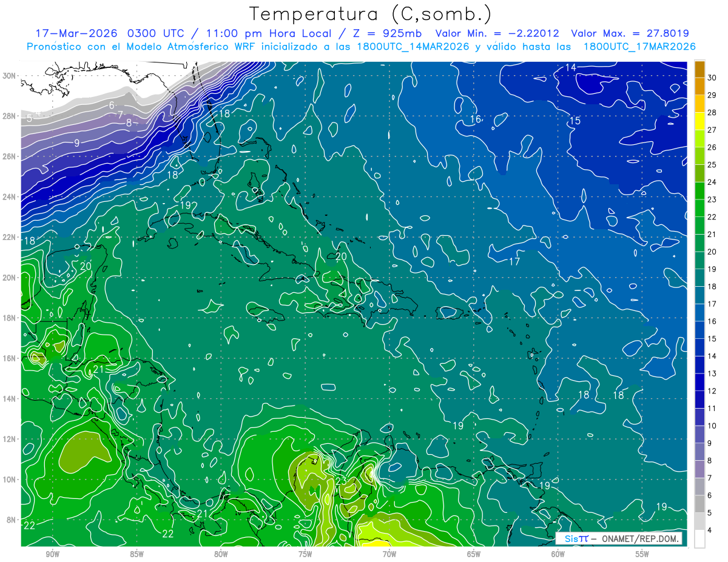The width and height of the screenshot is (728, 562).
Task: Click the 90W longitude axis label
Action: pyautogui.click(x=52, y=555)
